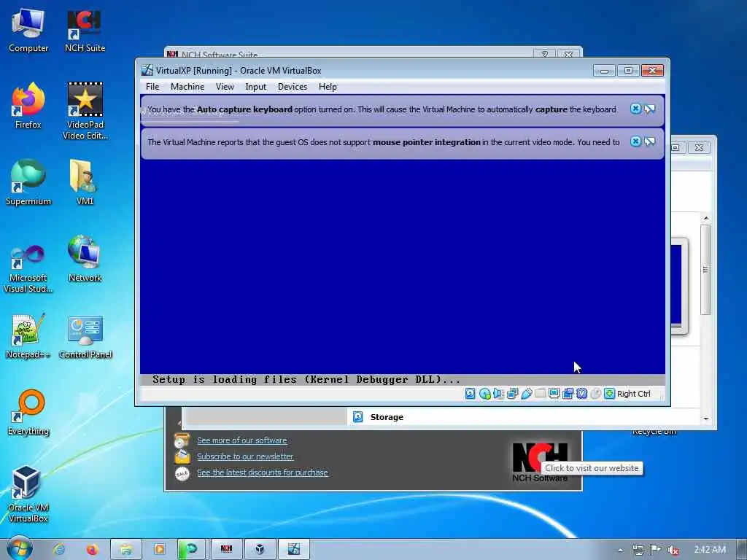The height and width of the screenshot is (560, 747).
Task: Click the audio indicator in VM status bar
Action: tap(498, 393)
